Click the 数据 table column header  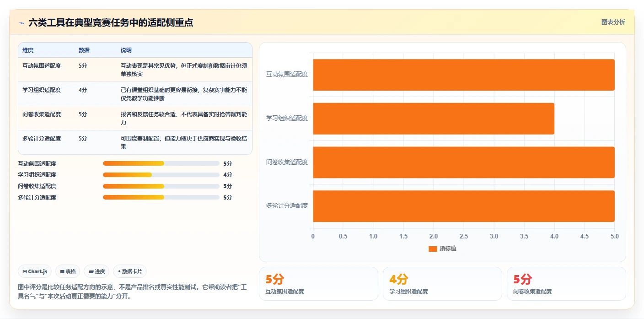[x=84, y=50]
